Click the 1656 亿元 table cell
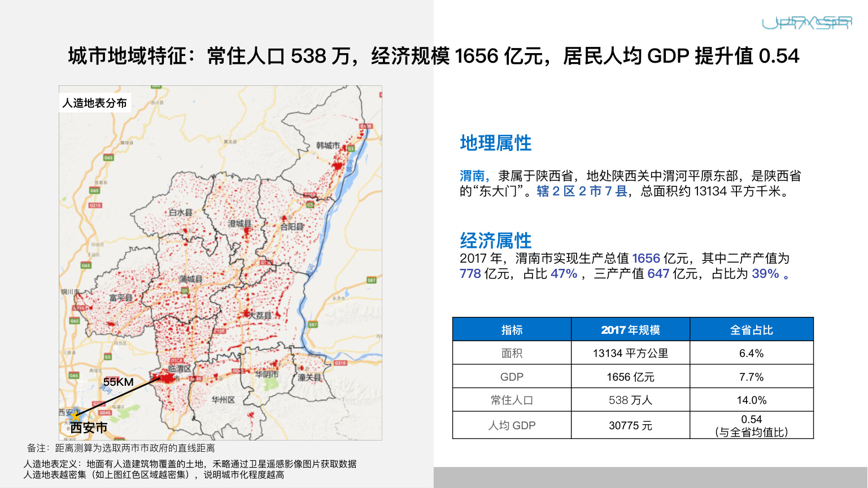868x488 pixels. tap(630, 377)
